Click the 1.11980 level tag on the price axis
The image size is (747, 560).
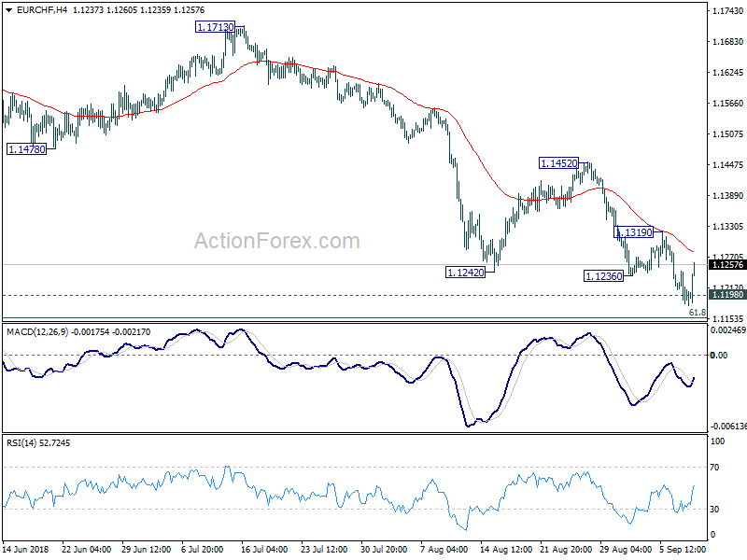[727, 295]
